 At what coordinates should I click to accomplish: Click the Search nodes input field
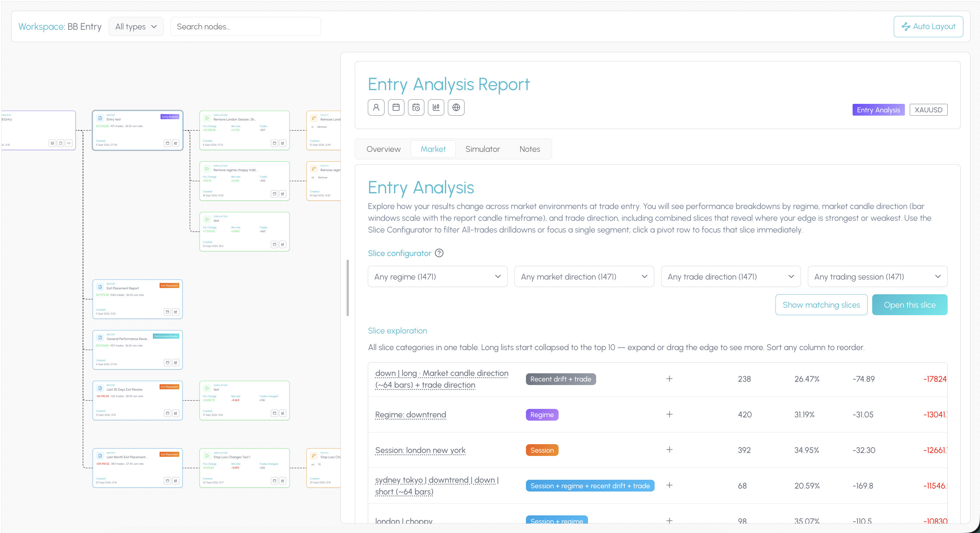click(x=245, y=27)
